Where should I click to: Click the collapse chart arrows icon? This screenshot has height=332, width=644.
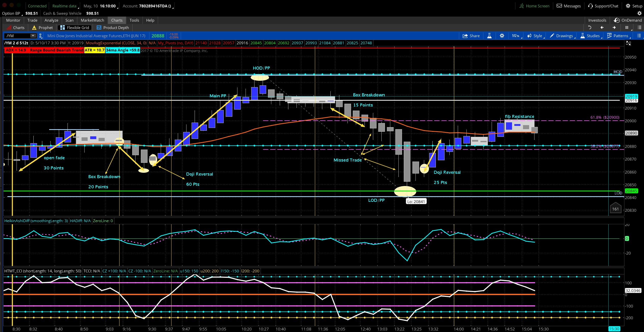point(628,43)
